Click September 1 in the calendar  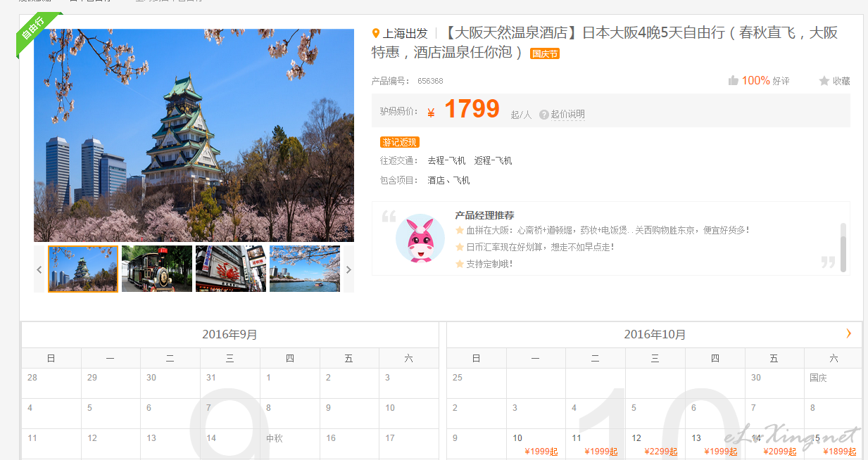[x=289, y=383]
